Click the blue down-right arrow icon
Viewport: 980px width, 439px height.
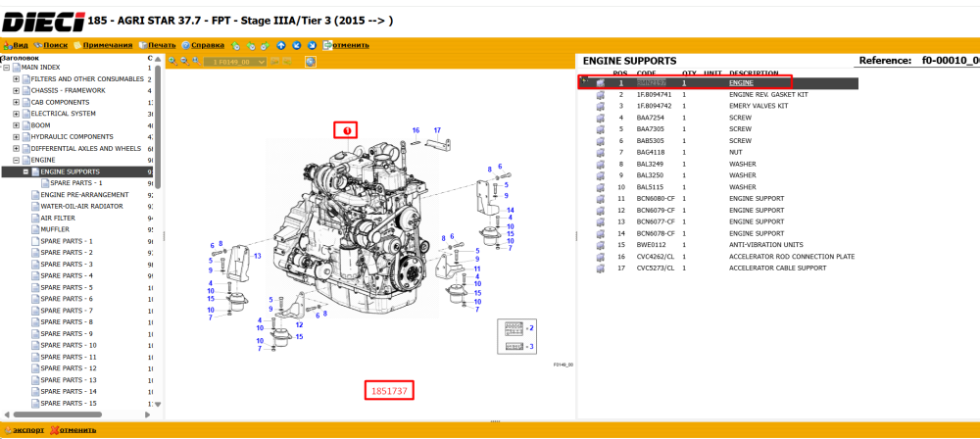tap(312, 45)
